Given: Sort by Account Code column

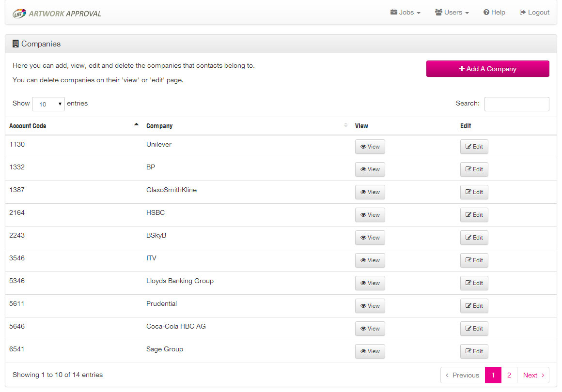Looking at the screenshot, I should (74, 126).
